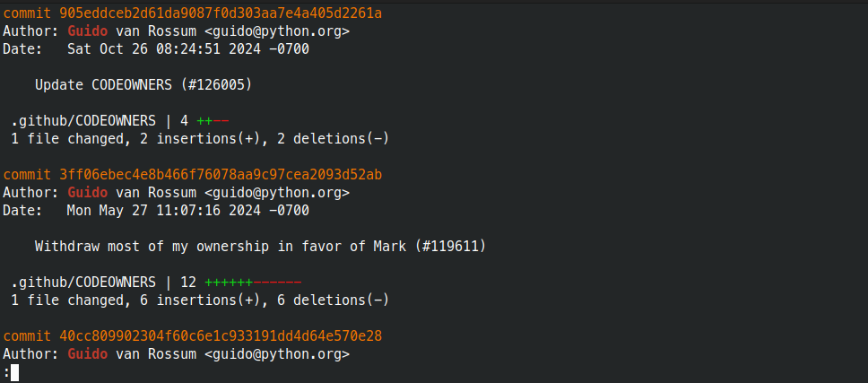Click the pager prompt cursor at the bottom
868x383 pixels.
(x=14, y=372)
